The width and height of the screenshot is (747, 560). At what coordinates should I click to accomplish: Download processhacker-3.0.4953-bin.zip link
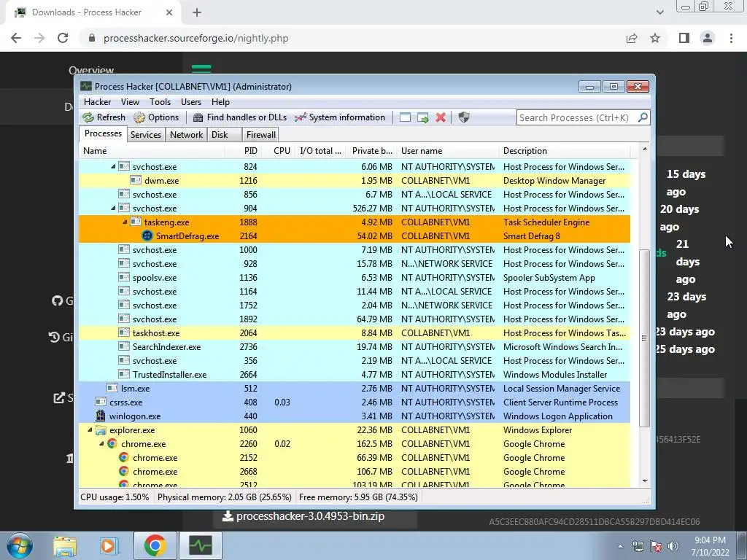coord(303,516)
